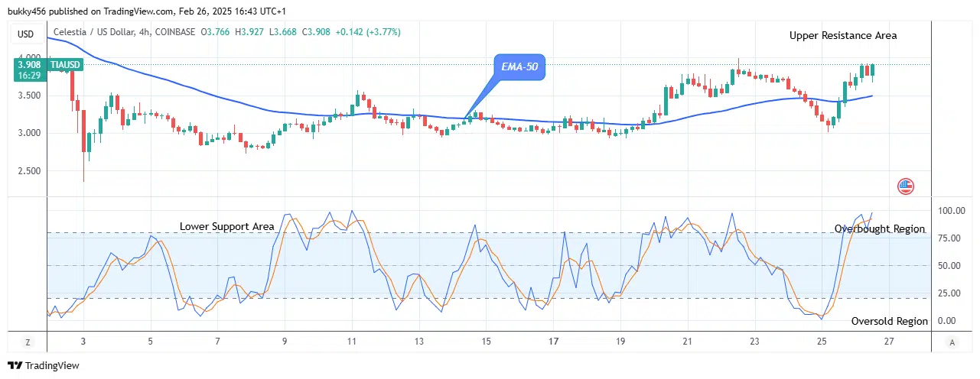Screen dimensions: 980x379
Task: Click the +0.142 (+3.77%) change value
Action: [367, 32]
